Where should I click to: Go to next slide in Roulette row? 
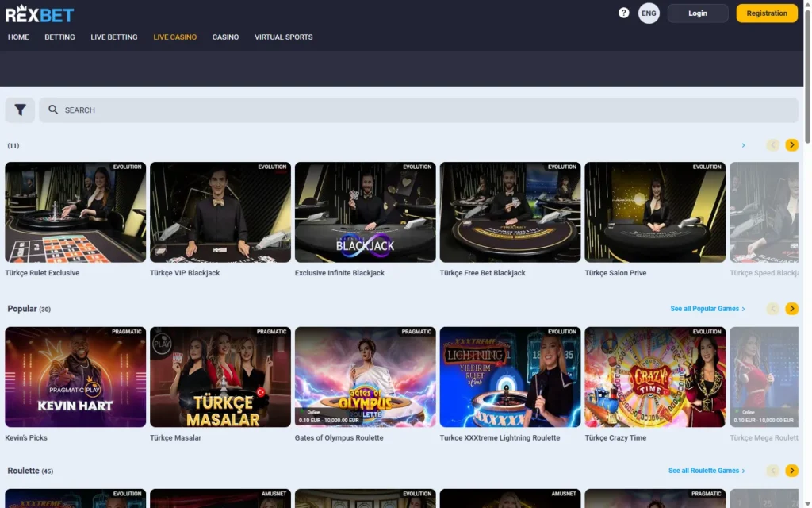791,471
